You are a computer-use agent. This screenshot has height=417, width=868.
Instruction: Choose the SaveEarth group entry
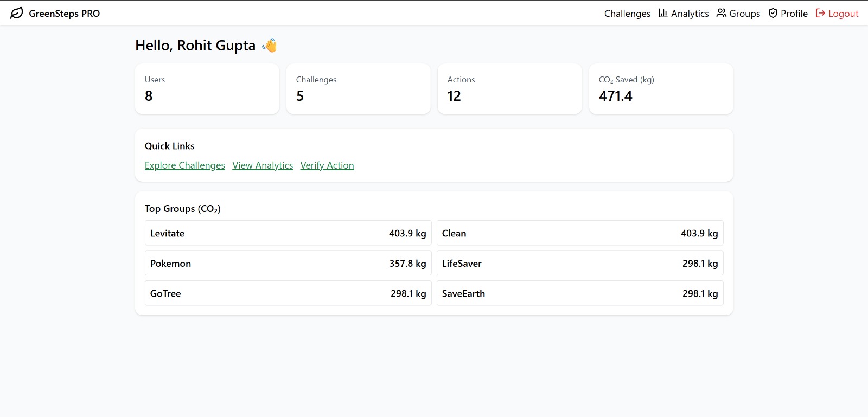point(579,293)
